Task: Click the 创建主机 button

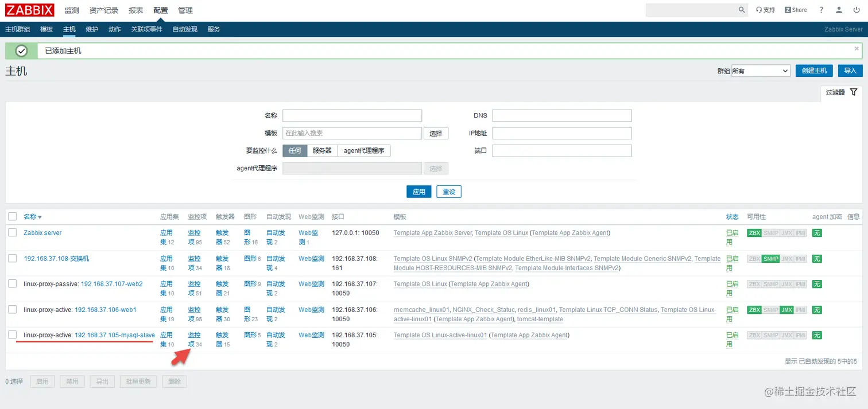Action: 814,71
